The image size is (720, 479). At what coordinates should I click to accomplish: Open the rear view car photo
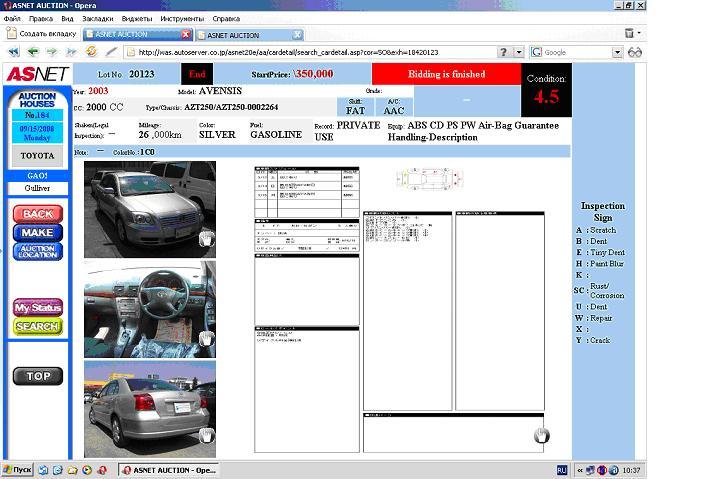[x=150, y=409]
